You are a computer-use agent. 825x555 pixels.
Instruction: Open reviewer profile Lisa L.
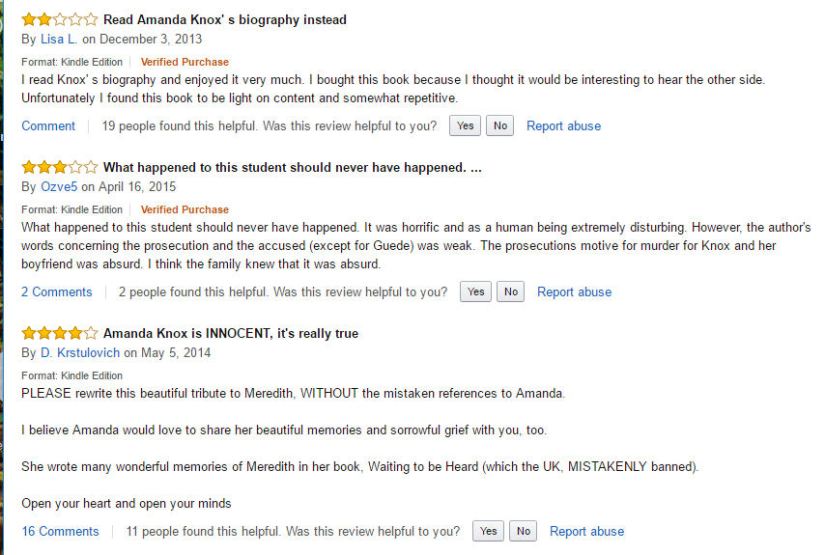58,39
